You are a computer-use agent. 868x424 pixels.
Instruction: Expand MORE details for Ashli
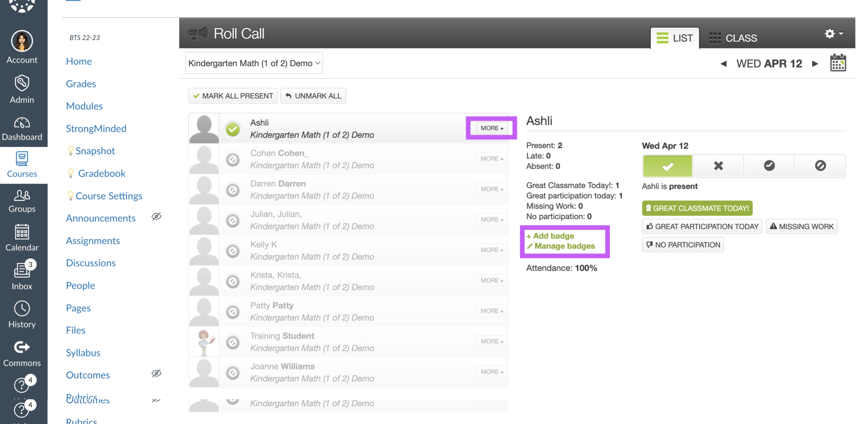click(492, 128)
